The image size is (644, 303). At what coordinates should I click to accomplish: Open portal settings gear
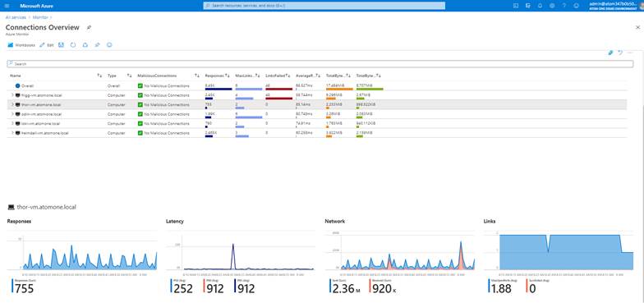point(552,6)
